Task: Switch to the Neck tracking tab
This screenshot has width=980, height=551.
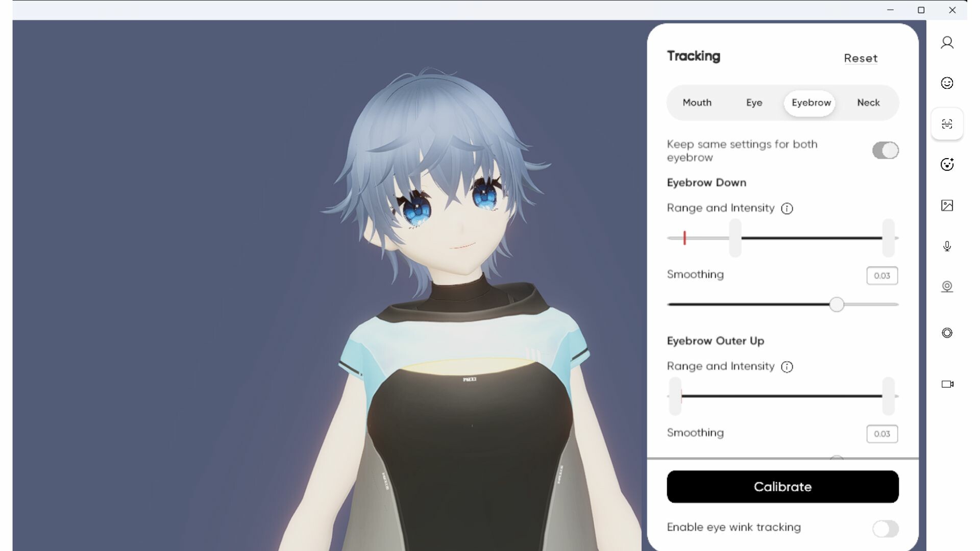Action: 868,103
